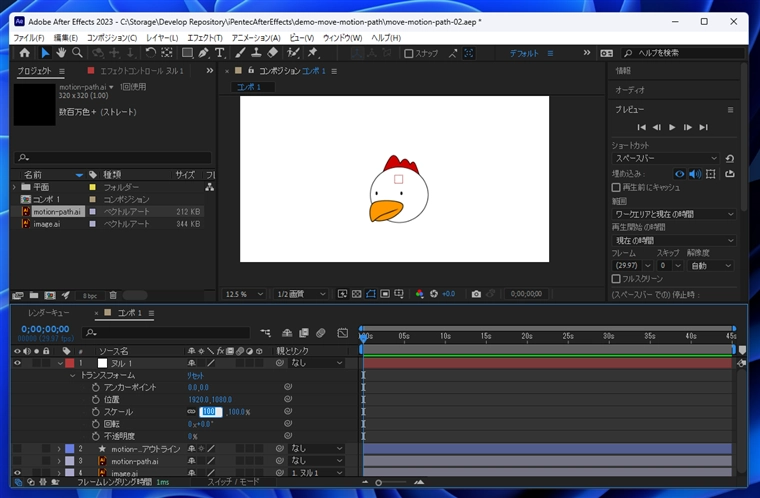The width and height of the screenshot is (760, 498).
Task: Collapse the トランスフォーム property group
Action: (x=72, y=375)
